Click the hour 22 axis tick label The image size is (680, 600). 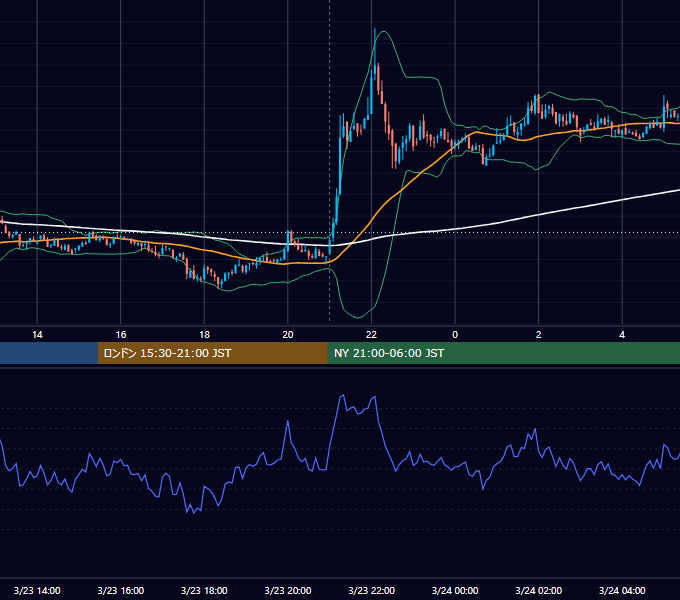coord(371,335)
